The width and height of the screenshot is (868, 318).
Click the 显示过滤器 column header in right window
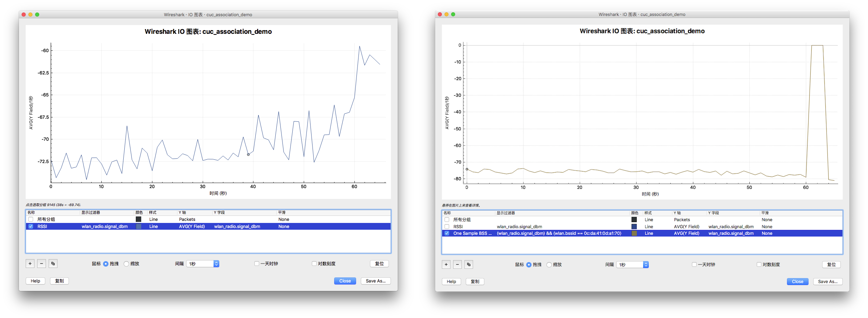pos(506,213)
